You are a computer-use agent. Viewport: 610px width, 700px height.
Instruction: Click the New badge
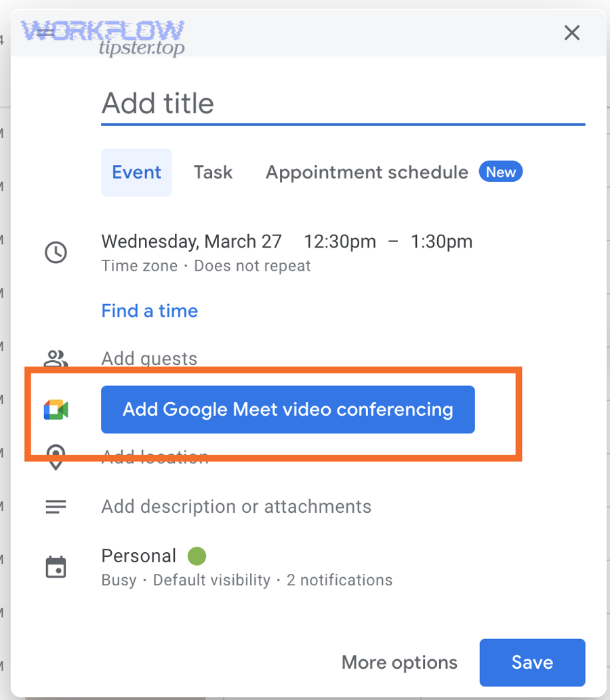coord(501,172)
